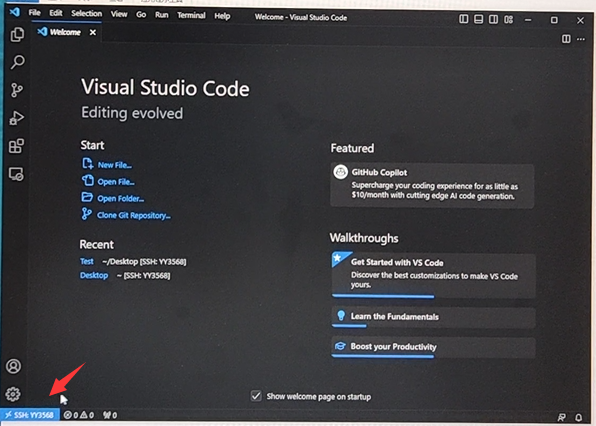
Task: Click the Learn the Fundamentals progress bar
Action: [349, 326]
